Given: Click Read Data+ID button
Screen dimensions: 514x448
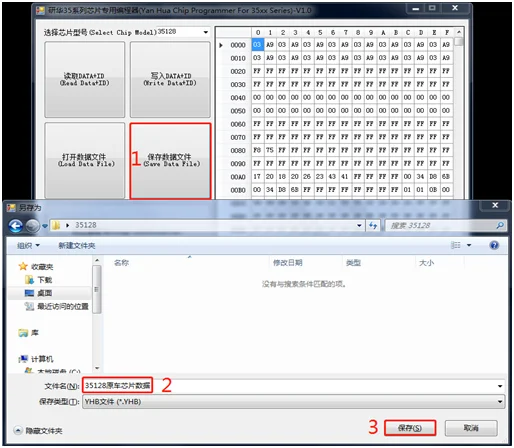Looking at the screenshot, I should [x=85, y=79].
